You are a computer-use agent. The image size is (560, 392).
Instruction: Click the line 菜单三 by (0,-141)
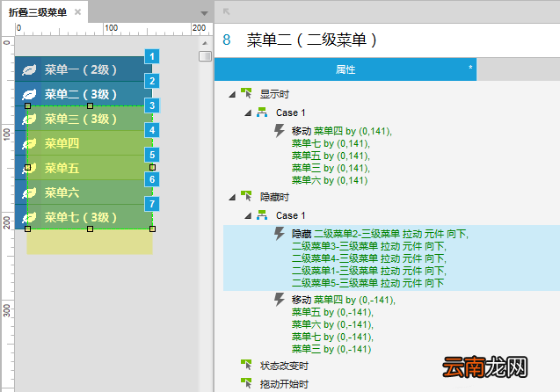tap(331, 349)
